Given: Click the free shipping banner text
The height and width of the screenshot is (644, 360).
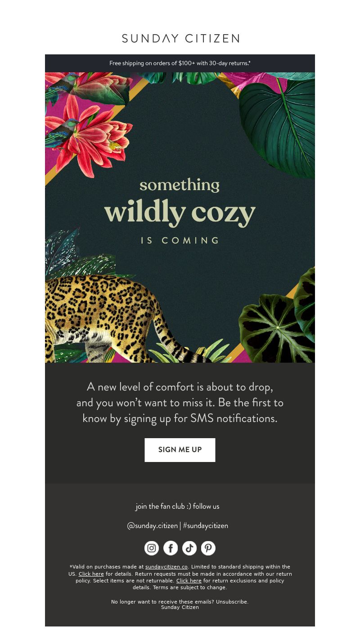Looking at the screenshot, I should [x=180, y=63].
